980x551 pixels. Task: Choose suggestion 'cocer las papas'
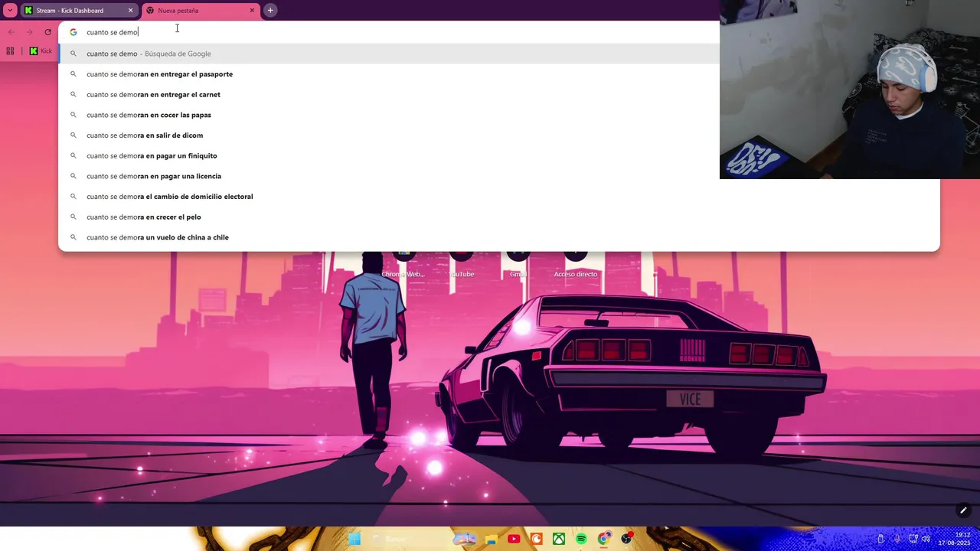point(498,115)
